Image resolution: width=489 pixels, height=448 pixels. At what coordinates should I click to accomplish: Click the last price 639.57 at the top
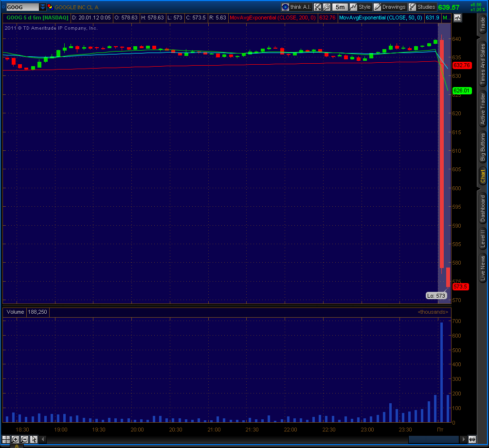pos(449,7)
